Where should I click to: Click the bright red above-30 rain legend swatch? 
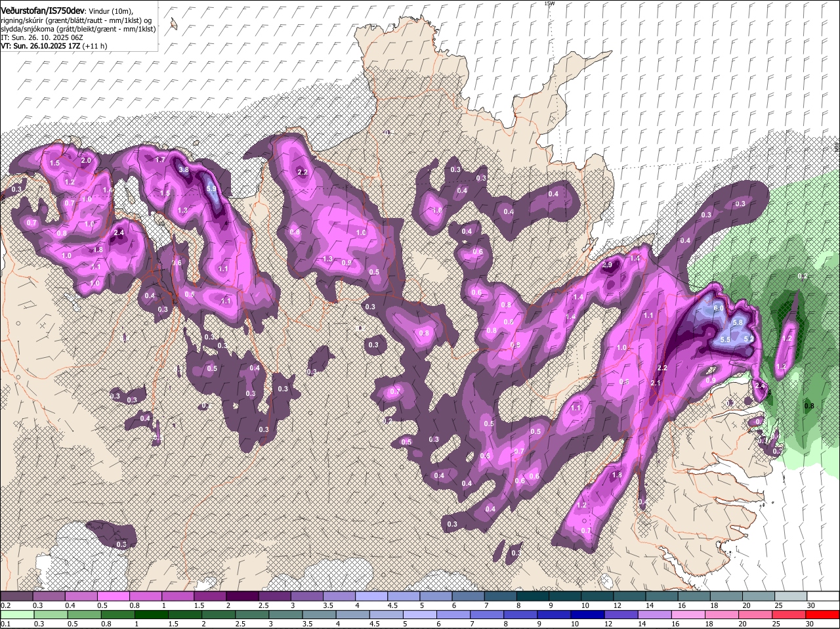(x=824, y=615)
